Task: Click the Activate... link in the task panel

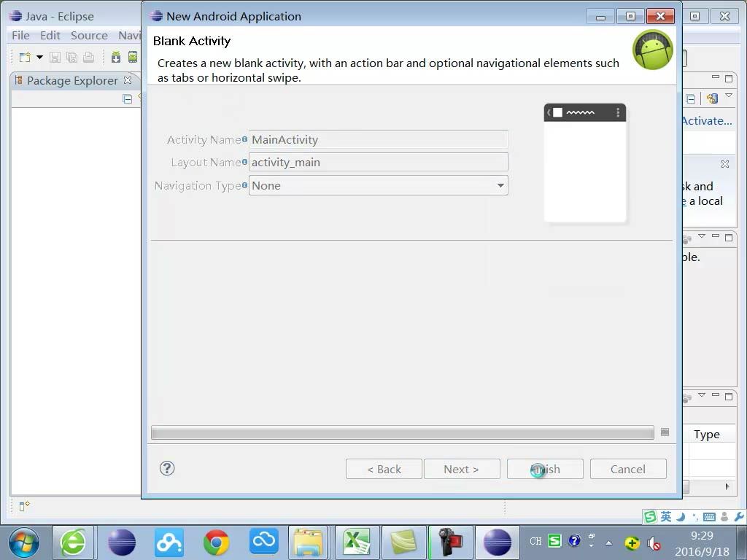Action: tap(707, 121)
